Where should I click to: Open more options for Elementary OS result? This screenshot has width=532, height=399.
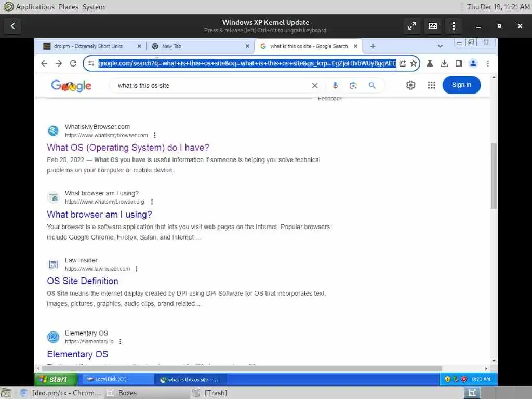pos(120,342)
